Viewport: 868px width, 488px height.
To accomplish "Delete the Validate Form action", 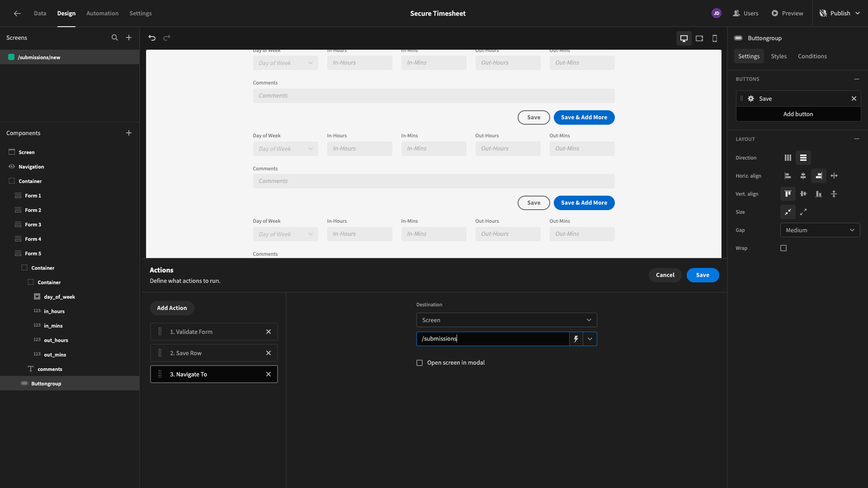I will click(x=269, y=332).
